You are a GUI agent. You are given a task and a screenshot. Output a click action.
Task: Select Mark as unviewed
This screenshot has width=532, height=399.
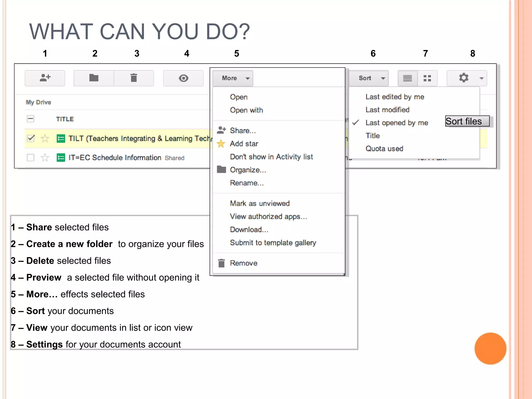tap(260, 203)
